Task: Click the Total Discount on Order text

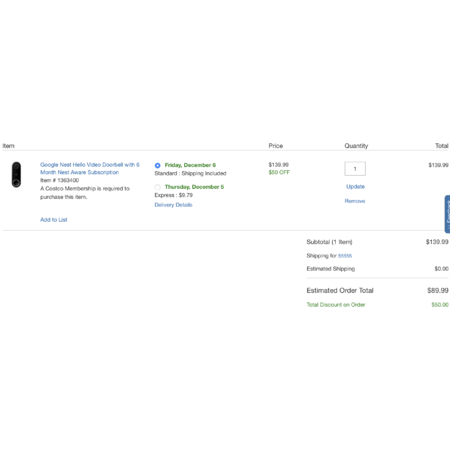Action: 336,305
